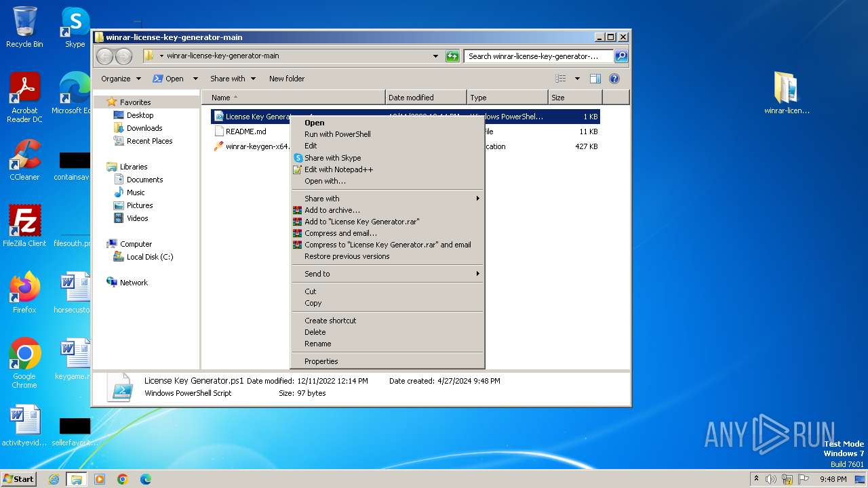Select the keygame Word document icon
Image resolution: width=868 pixels, height=488 pixels.
coord(73,359)
